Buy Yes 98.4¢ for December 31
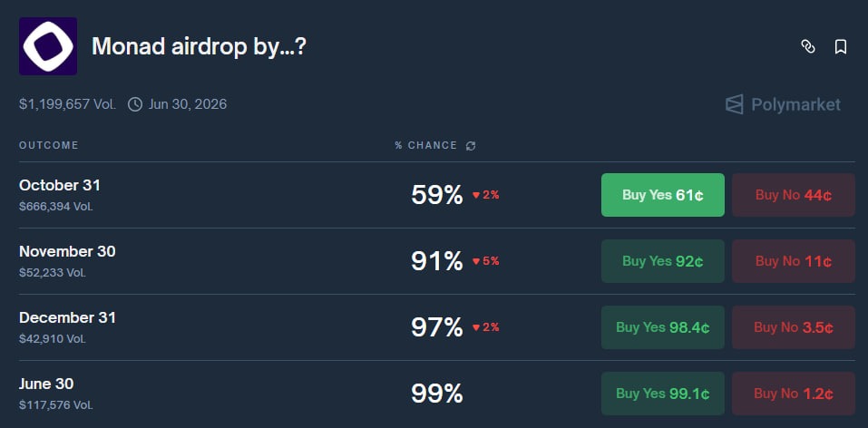The image size is (868, 428). click(662, 327)
